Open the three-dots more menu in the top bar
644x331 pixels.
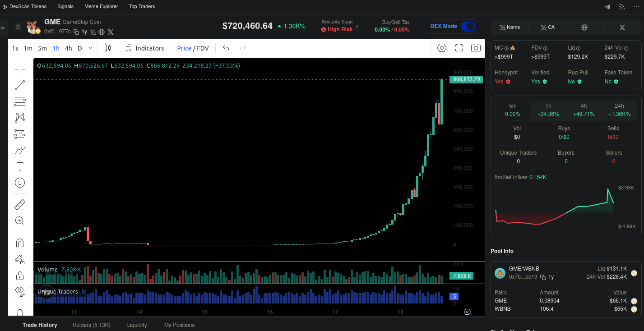[636, 7]
